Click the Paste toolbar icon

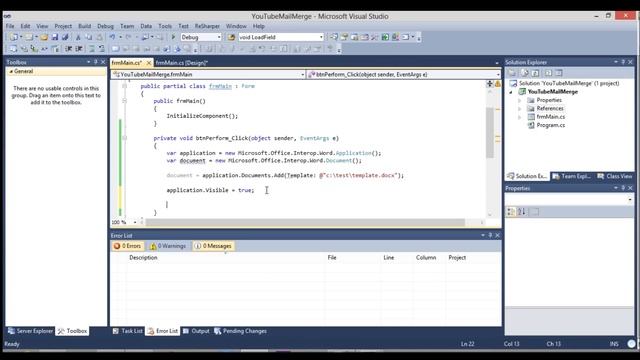(99, 37)
